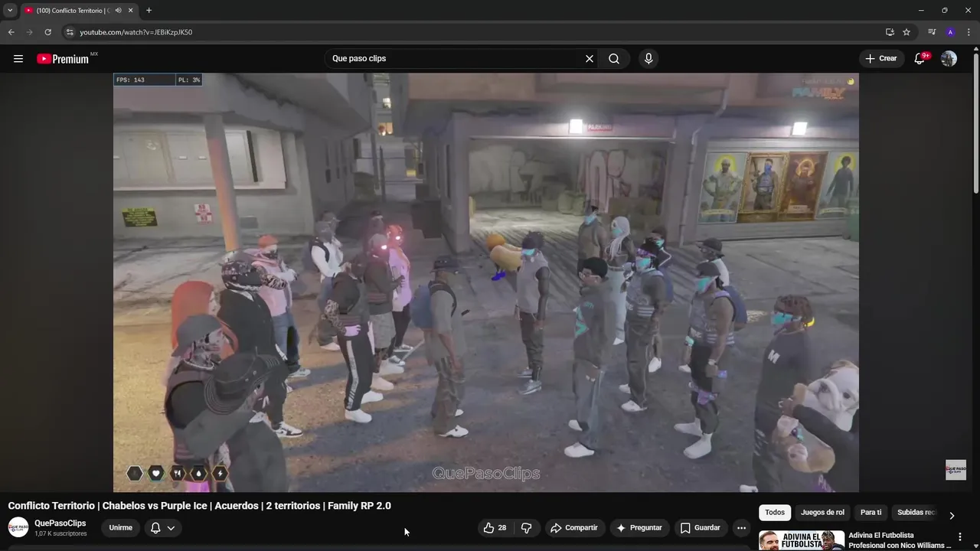Image resolution: width=980 pixels, height=551 pixels.
Task: Open the subscription notification bell dropdown
Action: [163, 528]
